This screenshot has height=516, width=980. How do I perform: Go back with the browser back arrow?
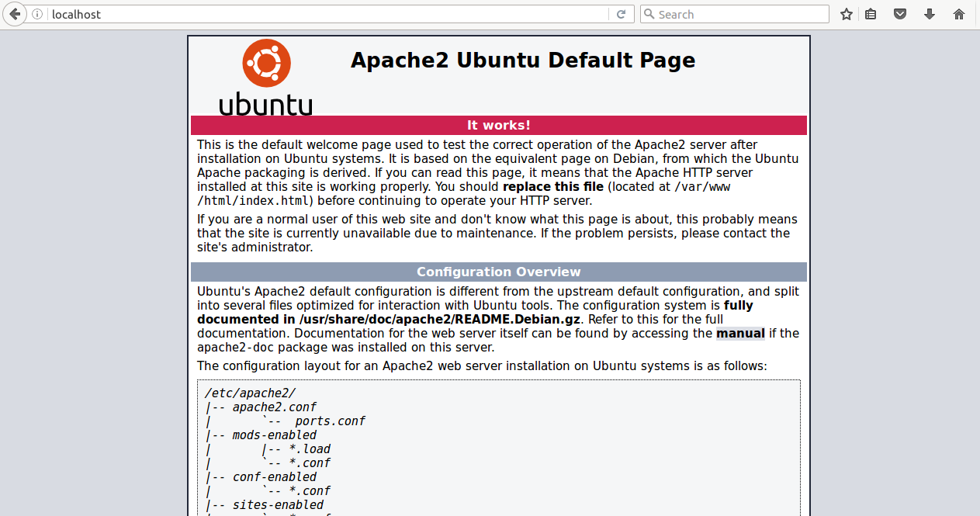point(14,14)
